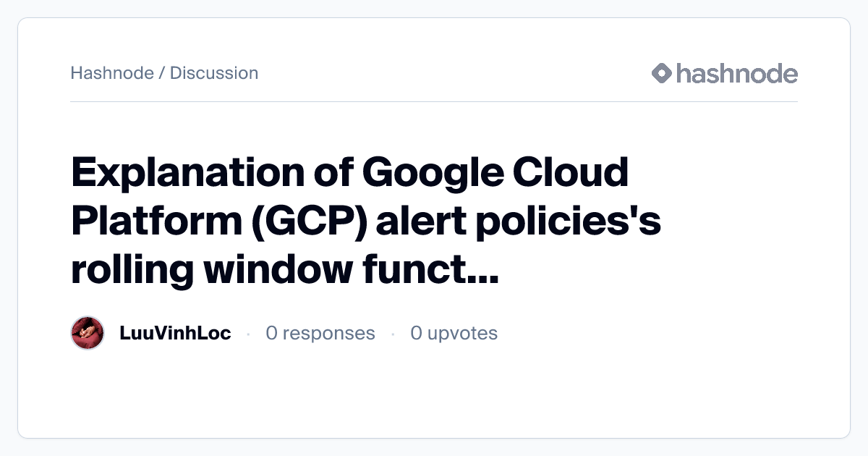Viewport: 868px width, 456px height.
Task: View the 0 responses count
Action: point(320,333)
